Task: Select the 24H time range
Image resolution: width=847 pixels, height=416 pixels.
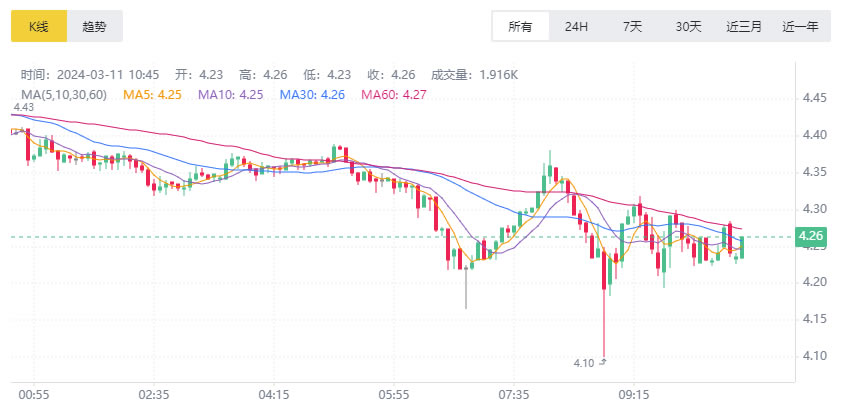Action: click(x=576, y=26)
